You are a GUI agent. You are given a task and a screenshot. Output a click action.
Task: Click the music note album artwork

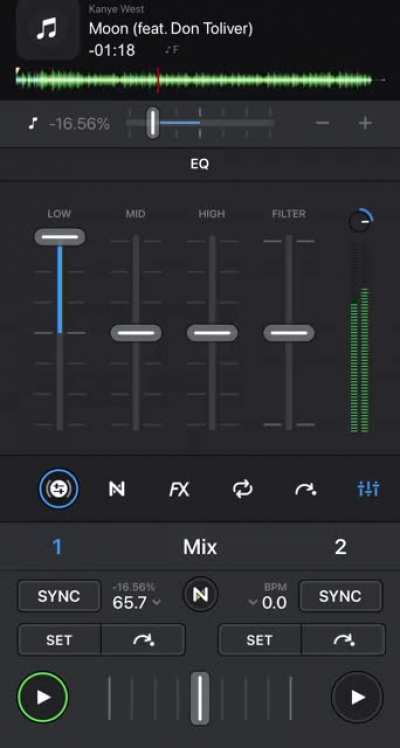[47, 29]
